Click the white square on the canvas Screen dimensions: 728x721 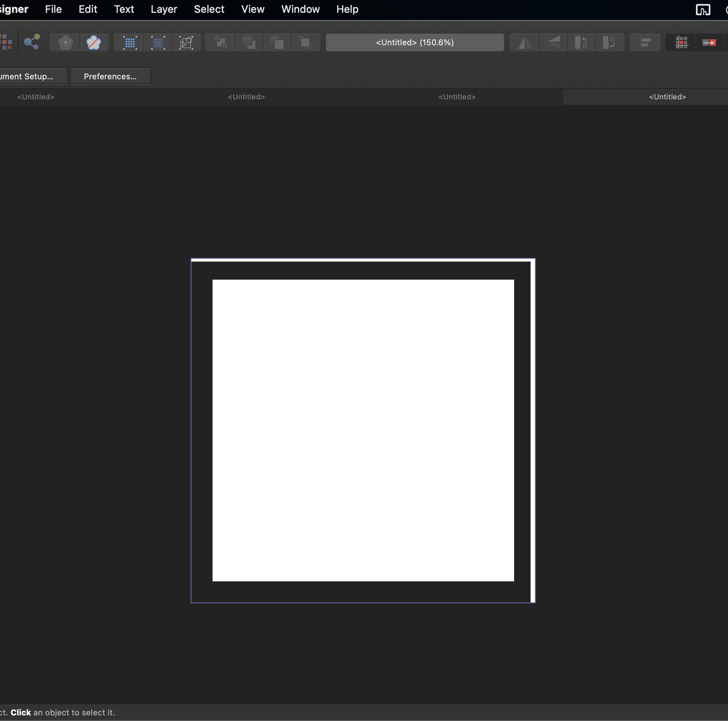[x=363, y=431]
